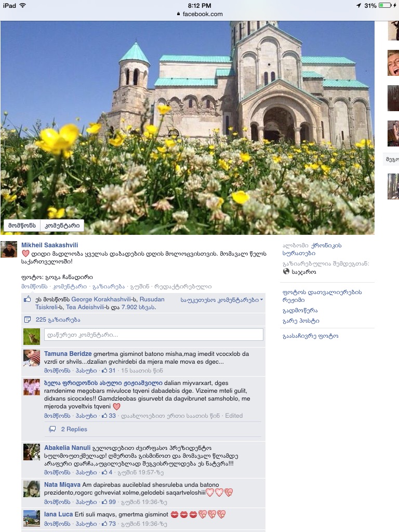Click პასუხი under Abakelia Nanuli's comment
Viewport: 399px width, 532px height.
tap(86, 472)
